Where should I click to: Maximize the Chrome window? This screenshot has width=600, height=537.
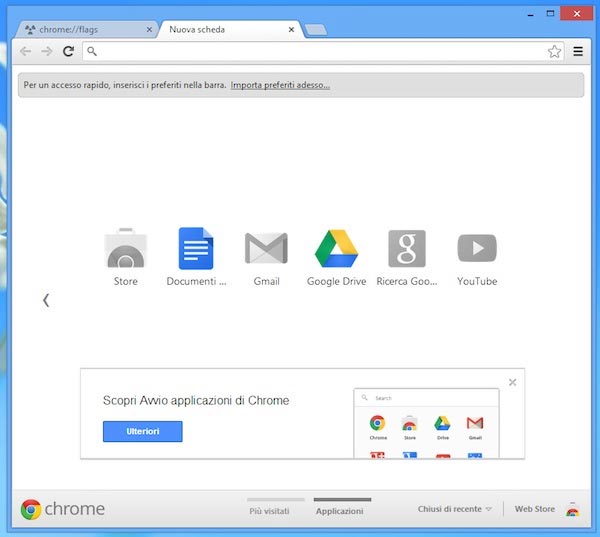pos(550,14)
